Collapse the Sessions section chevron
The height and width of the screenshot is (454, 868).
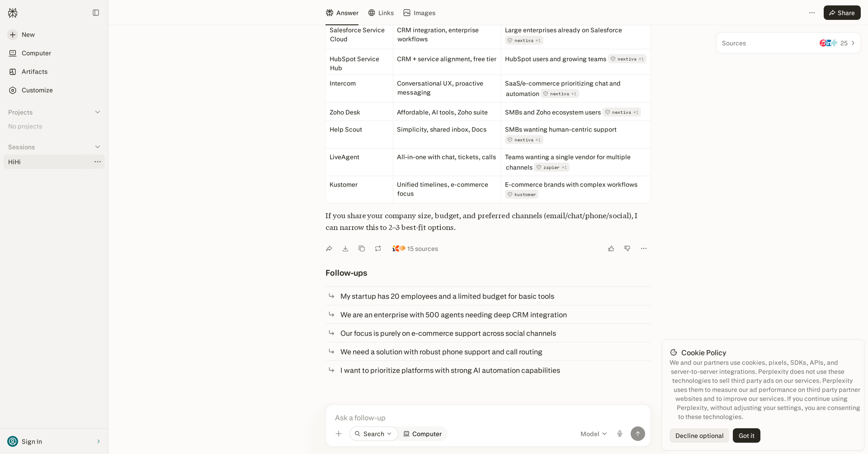[x=98, y=147]
